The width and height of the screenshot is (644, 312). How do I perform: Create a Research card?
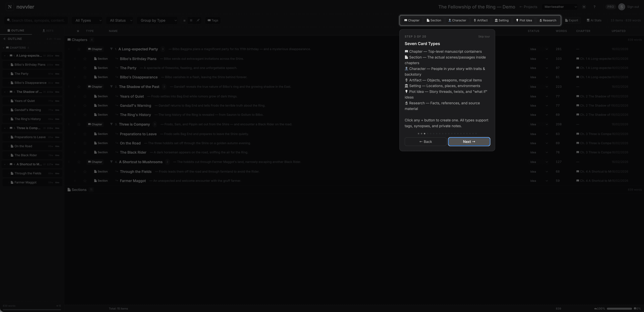pyautogui.click(x=547, y=20)
